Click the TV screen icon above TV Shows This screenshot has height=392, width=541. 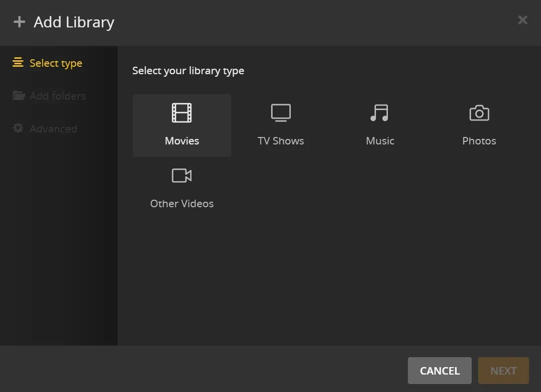point(280,112)
